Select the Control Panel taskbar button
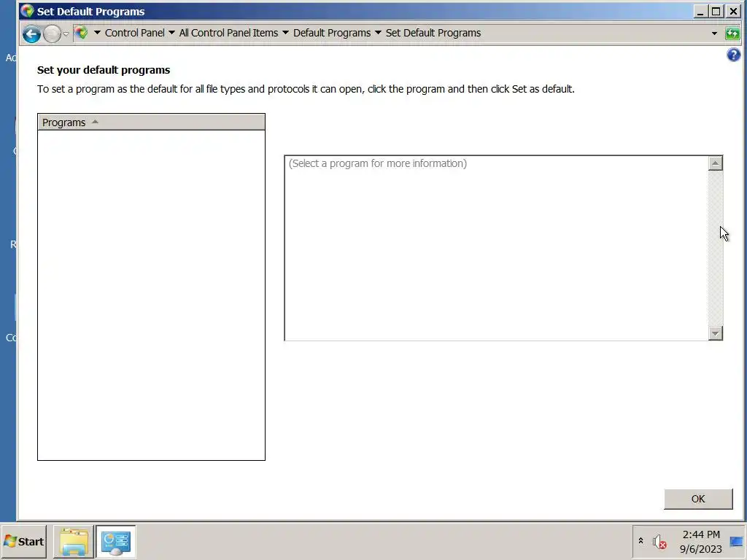 click(116, 542)
